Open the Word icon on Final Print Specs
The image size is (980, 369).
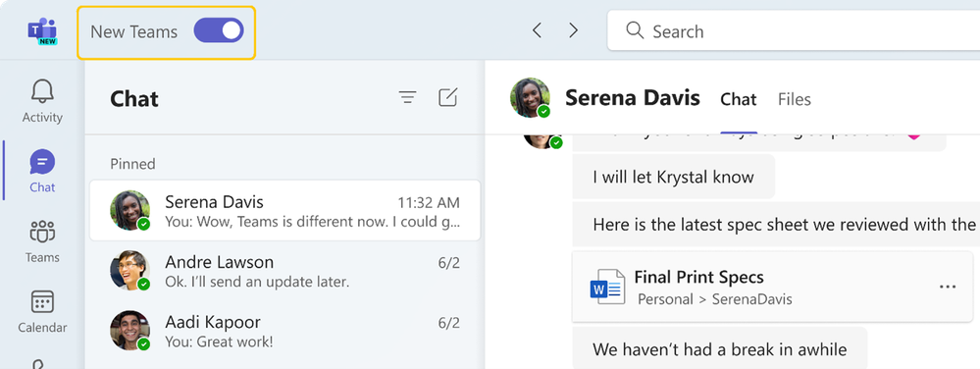click(607, 287)
